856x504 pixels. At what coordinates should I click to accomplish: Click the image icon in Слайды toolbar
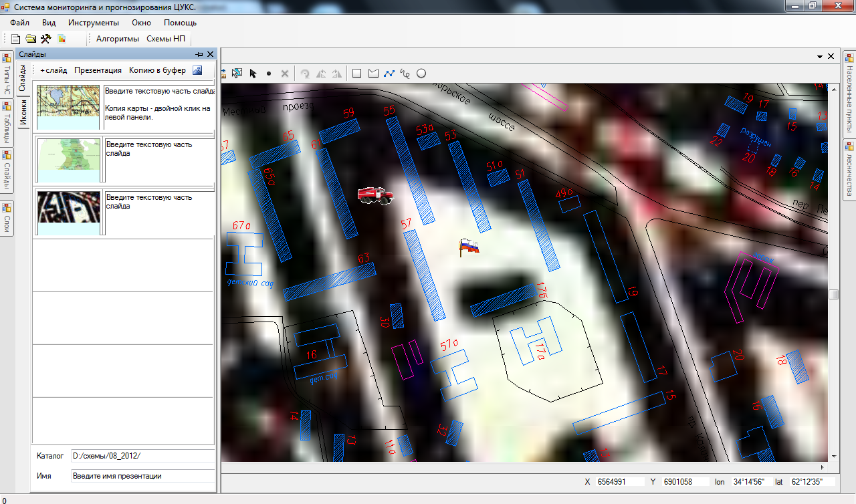point(197,70)
